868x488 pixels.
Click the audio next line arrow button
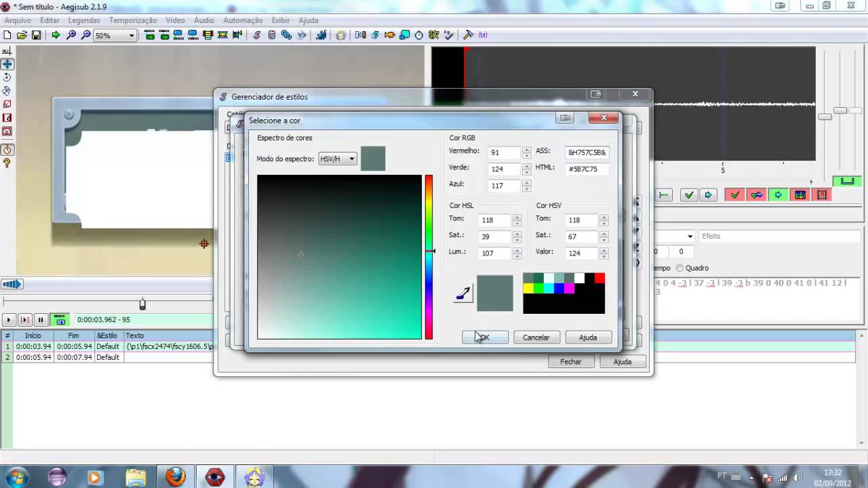(x=708, y=195)
